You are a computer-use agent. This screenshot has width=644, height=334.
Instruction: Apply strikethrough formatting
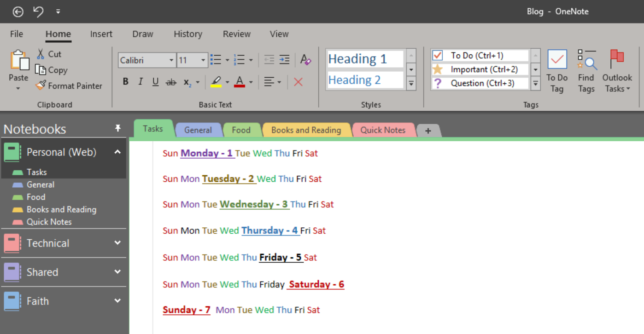tap(170, 81)
